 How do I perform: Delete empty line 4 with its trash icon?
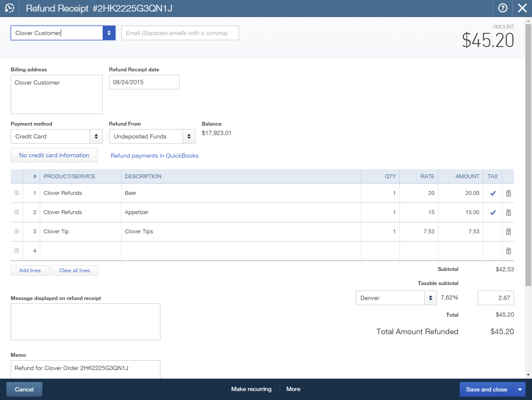click(508, 251)
